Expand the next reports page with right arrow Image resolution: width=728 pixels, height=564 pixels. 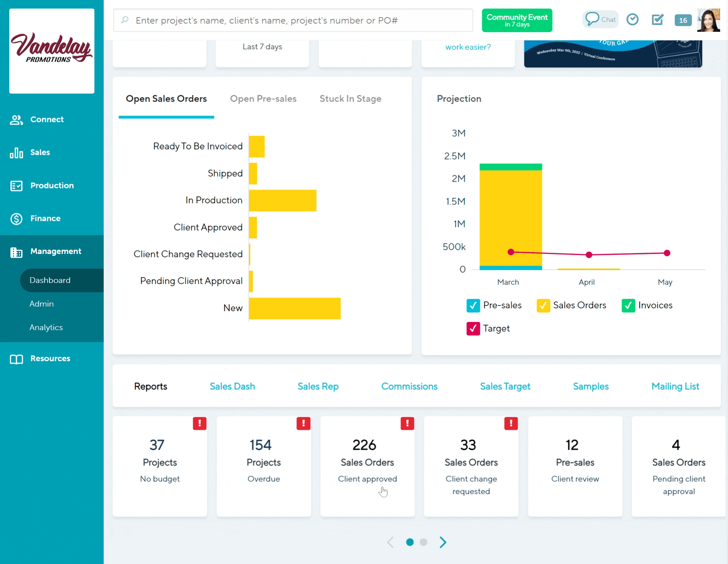(x=443, y=542)
